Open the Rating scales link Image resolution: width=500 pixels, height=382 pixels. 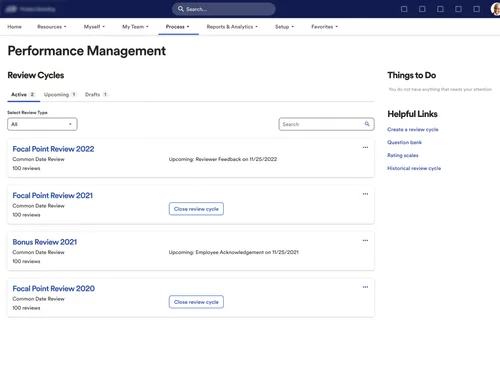(403, 155)
